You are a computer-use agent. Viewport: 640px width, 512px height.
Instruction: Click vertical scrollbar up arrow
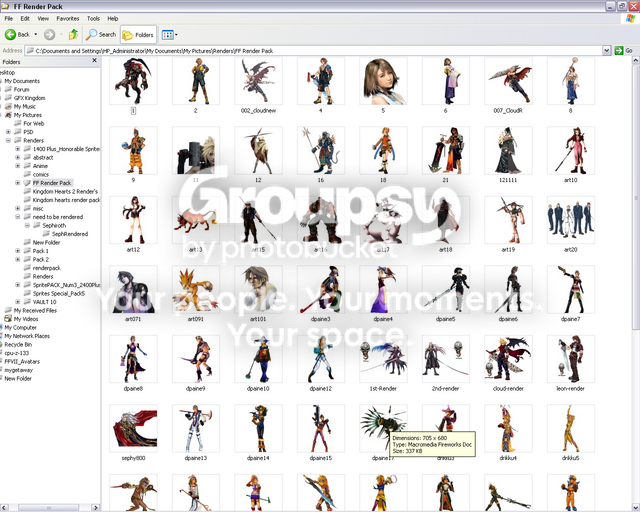coord(636,61)
